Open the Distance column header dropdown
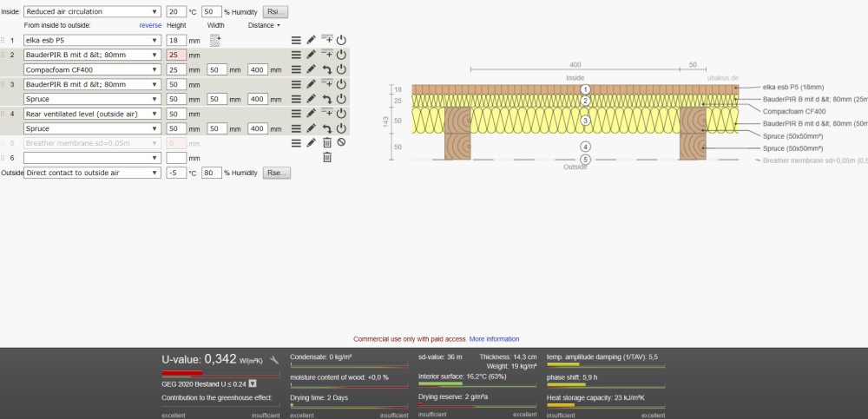The image size is (868, 419). pos(264,25)
